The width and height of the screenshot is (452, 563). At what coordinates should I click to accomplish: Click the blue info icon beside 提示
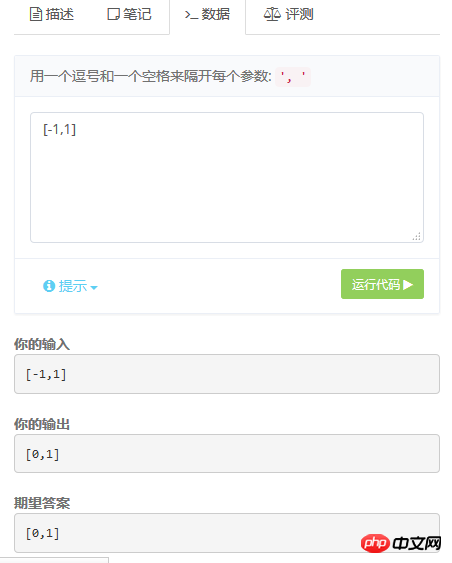click(49, 286)
